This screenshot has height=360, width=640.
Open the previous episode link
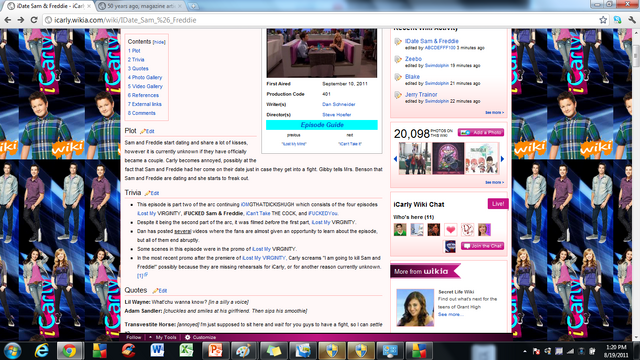pos(294,144)
